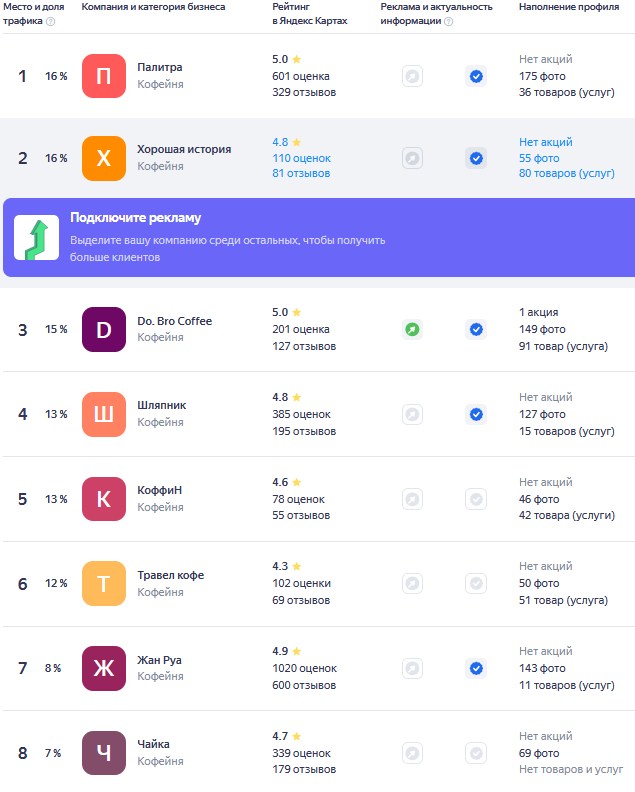Screen dimensions: 635x792
Task: Select the Шляпник company name
Action: click(x=162, y=405)
